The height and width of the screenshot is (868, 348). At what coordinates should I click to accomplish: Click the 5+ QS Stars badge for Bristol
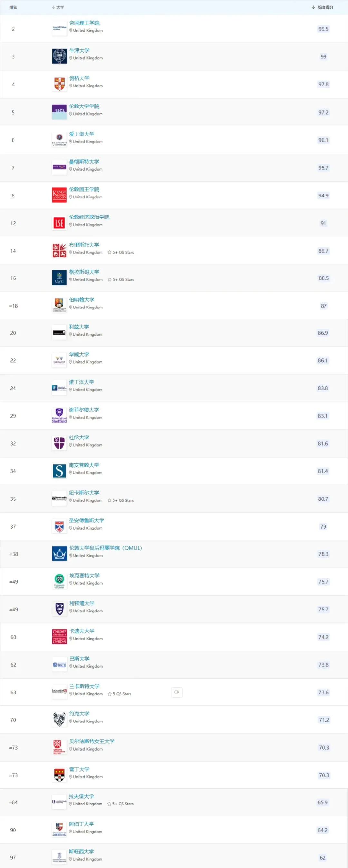pyautogui.click(x=121, y=252)
